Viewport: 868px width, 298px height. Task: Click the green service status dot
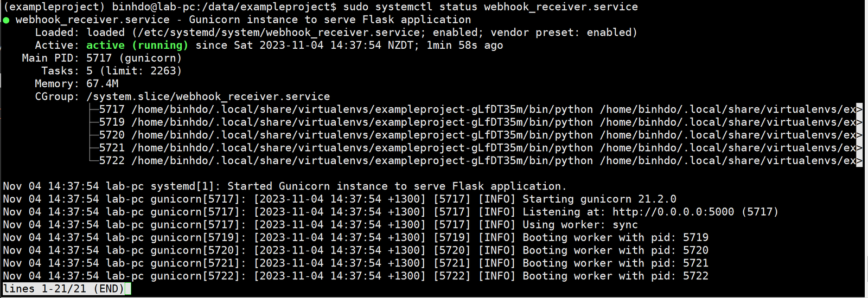[6, 20]
